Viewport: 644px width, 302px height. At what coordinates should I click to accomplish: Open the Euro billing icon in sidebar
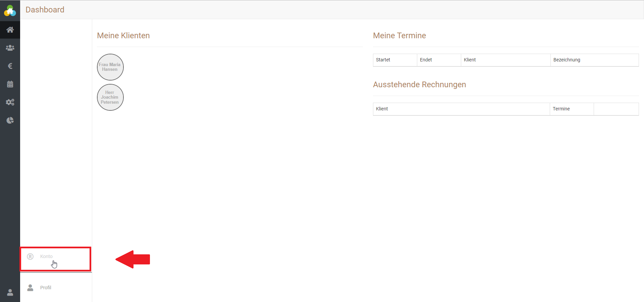pos(10,66)
